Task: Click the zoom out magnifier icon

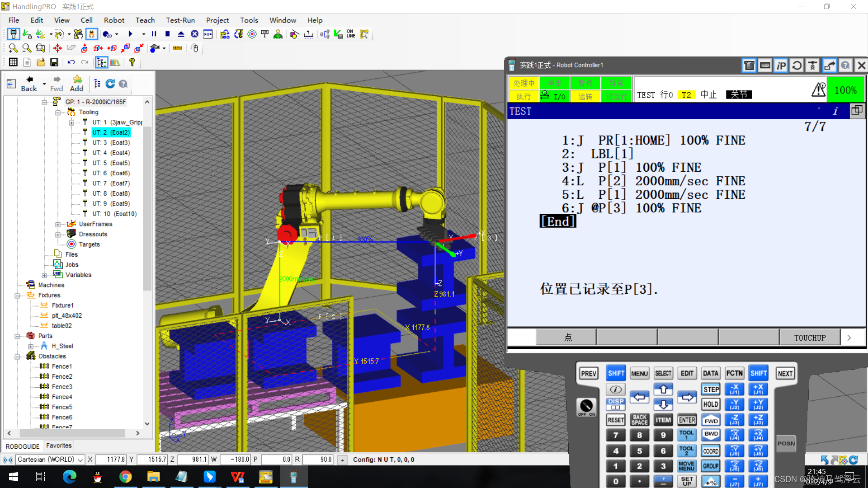Action: tap(27, 48)
